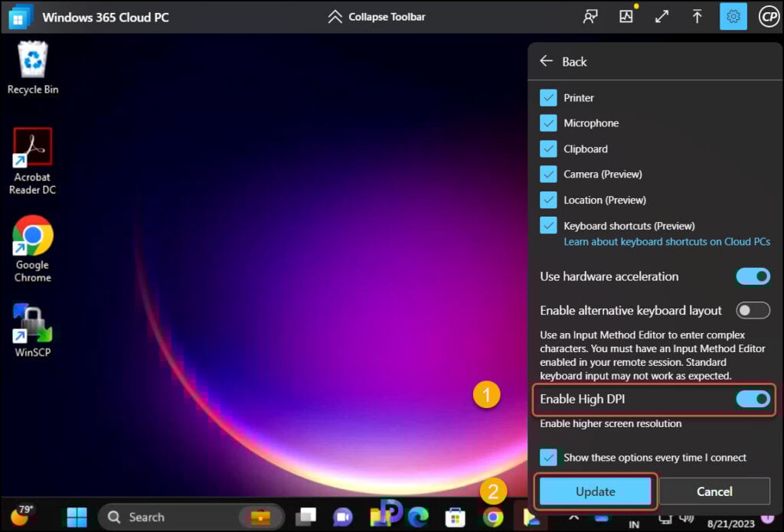Turn off Use hardware acceleration toggle
This screenshot has width=784, height=532.
[x=753, y=276]
